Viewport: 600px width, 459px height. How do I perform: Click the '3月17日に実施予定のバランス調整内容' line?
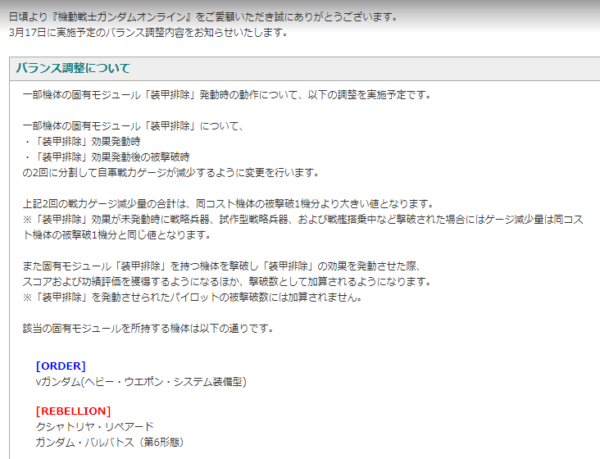[148, 33]
